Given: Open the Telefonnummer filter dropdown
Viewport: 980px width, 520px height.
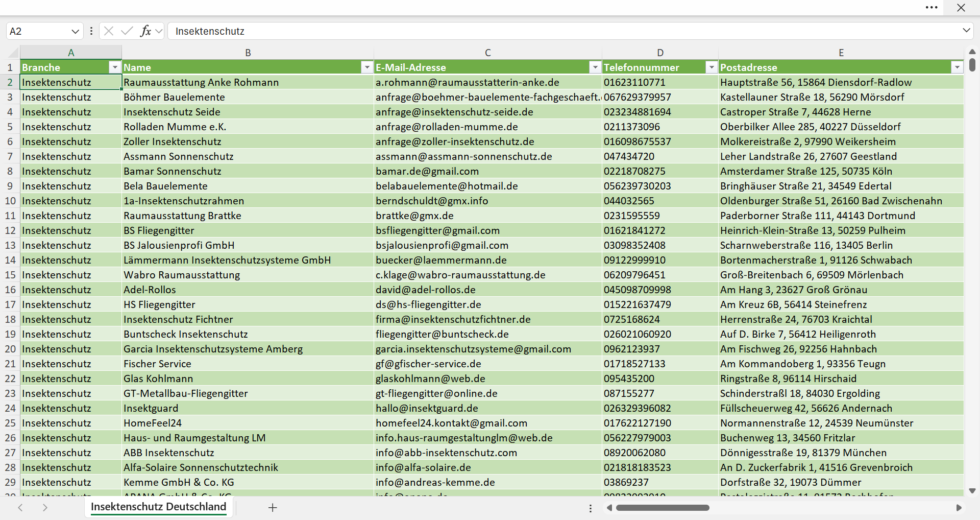Looking at the screenshot, I should click(712, 67).
